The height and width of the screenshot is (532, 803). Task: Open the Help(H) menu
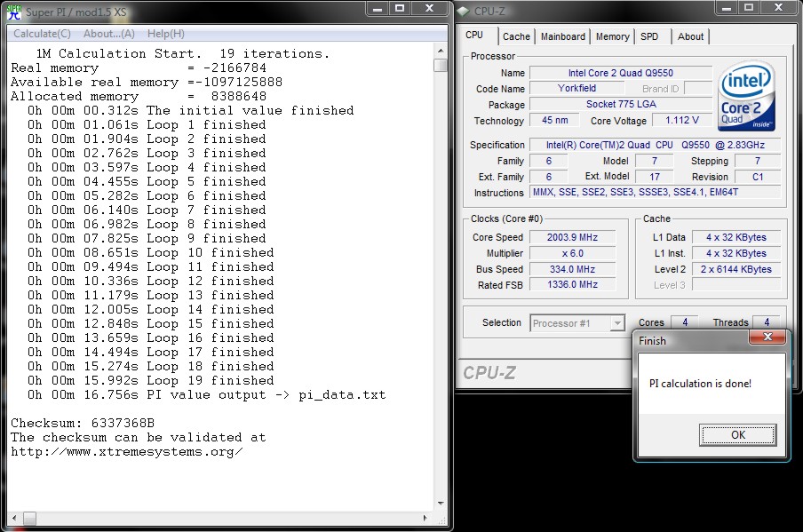pyautogui.click(x=165, y=34)
